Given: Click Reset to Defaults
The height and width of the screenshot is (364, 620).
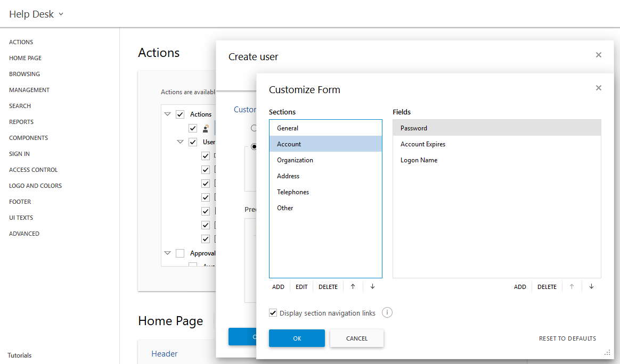Looking at the screenshot, I should point(567,338).
